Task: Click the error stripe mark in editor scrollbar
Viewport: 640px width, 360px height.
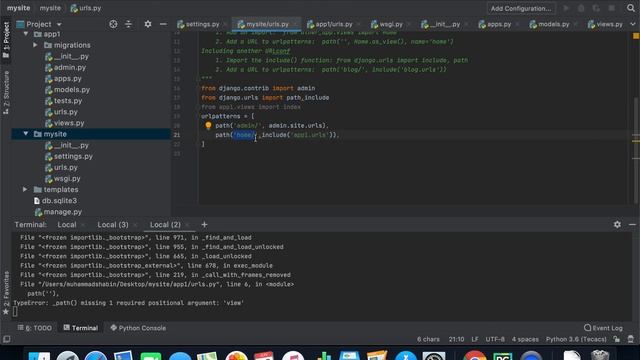Action: 636,141
